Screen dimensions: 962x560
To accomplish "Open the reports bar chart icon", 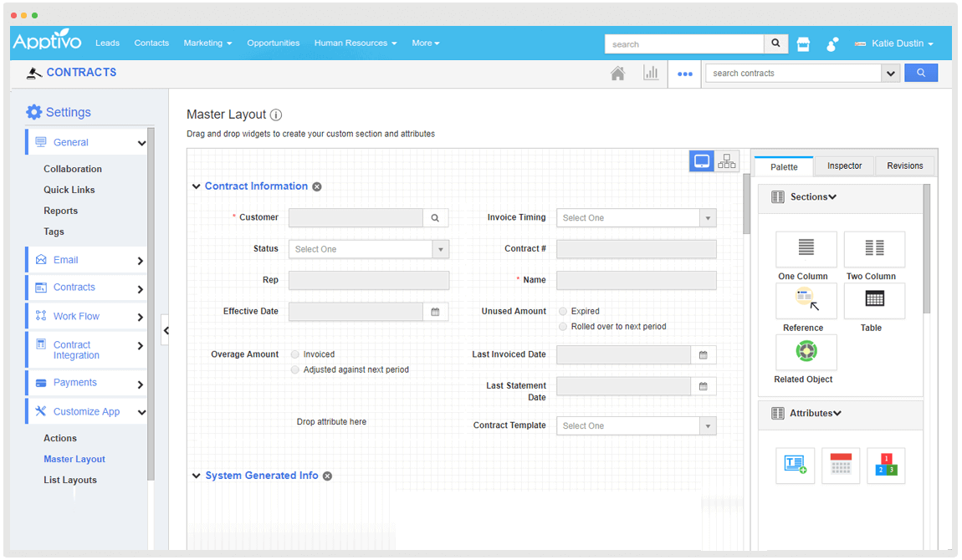I will click(x=650, y=74).
